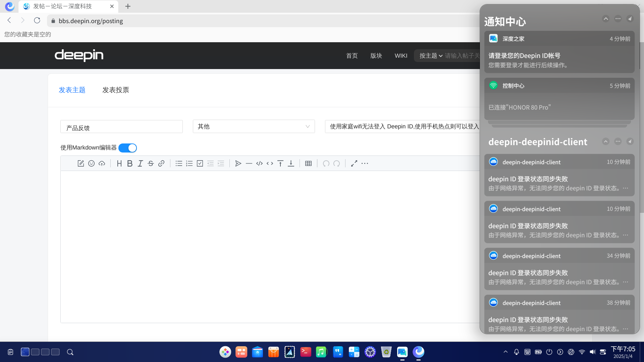Insert an ordered numbered list

click(189, 163)
